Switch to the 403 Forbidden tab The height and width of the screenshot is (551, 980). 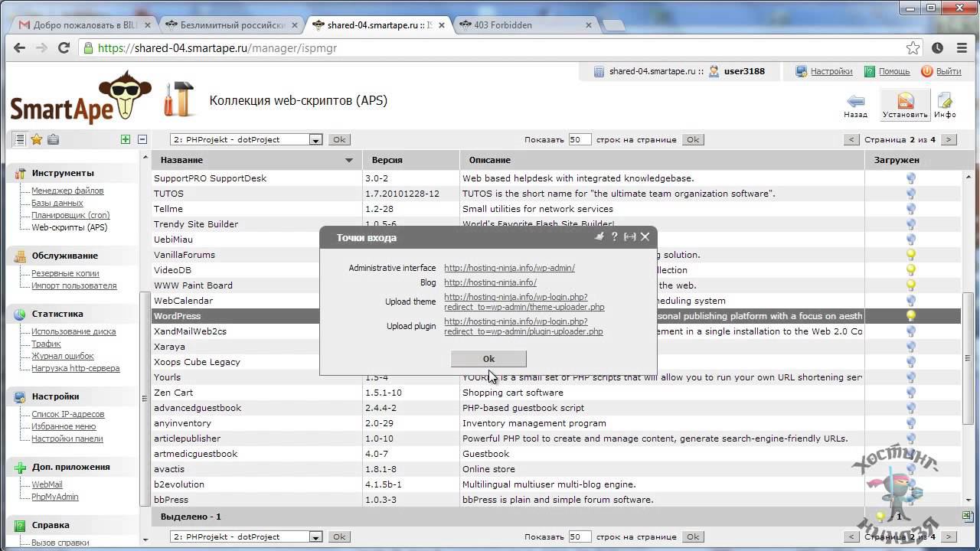click(526, 24)
